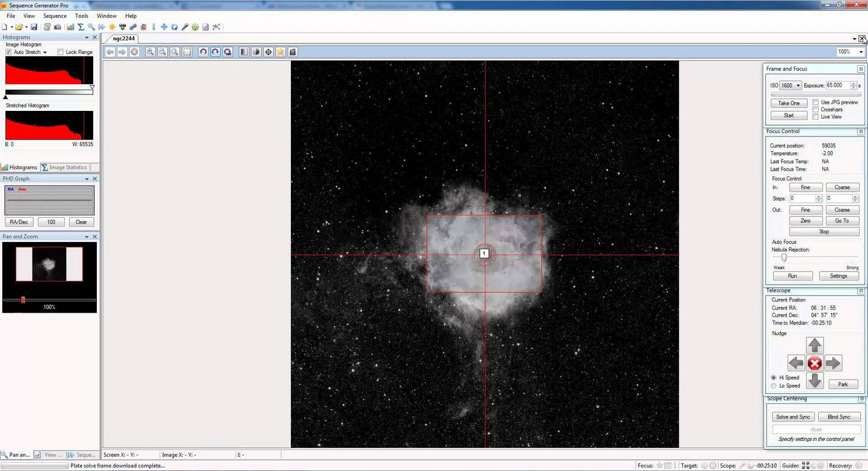
Task: Click the blue four-way move arrows icon
Action: pyautogui.click(x=164, y=27)
